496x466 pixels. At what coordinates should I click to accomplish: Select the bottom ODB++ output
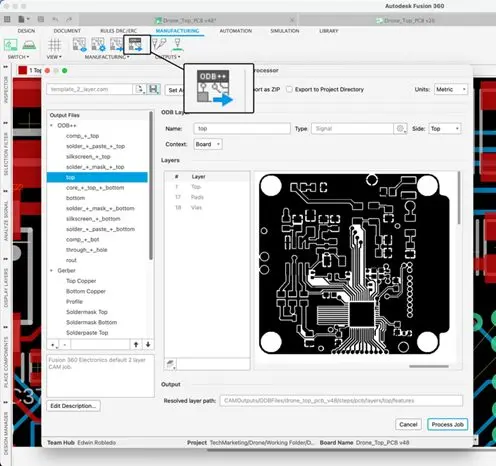75,198
